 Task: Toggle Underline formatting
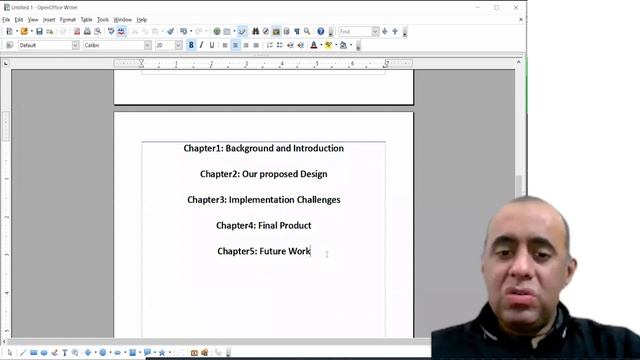click(211, 45)
